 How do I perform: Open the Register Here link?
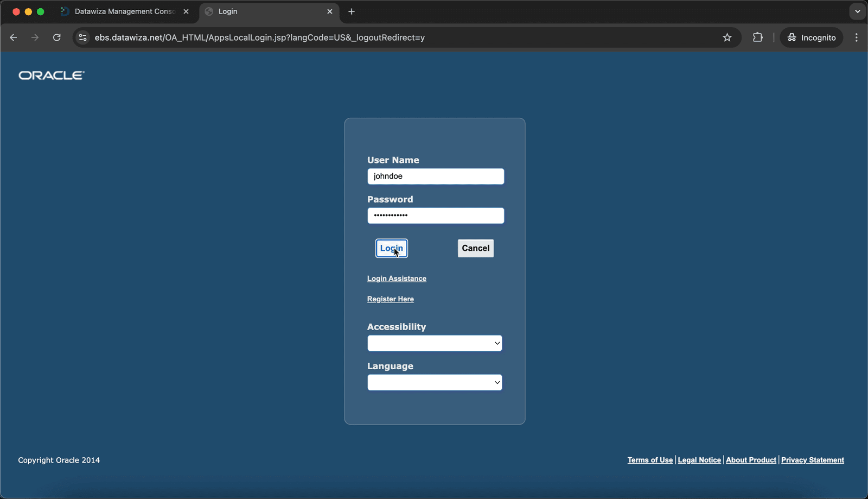[x=391, y=299]
